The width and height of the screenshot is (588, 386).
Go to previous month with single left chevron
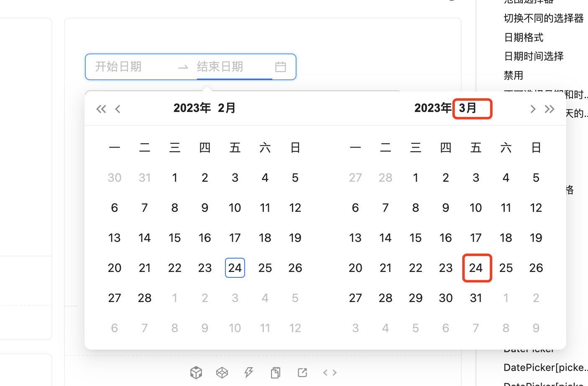(x=118, y=109)
